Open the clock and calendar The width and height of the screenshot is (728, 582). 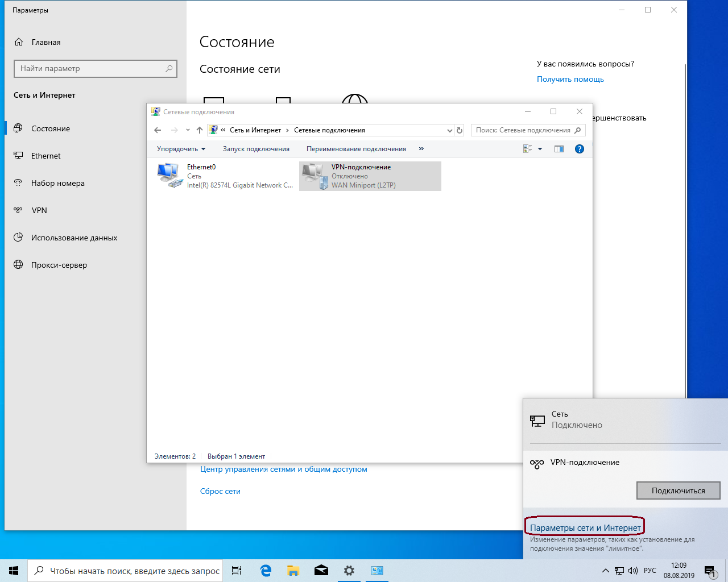pos(679,571)
